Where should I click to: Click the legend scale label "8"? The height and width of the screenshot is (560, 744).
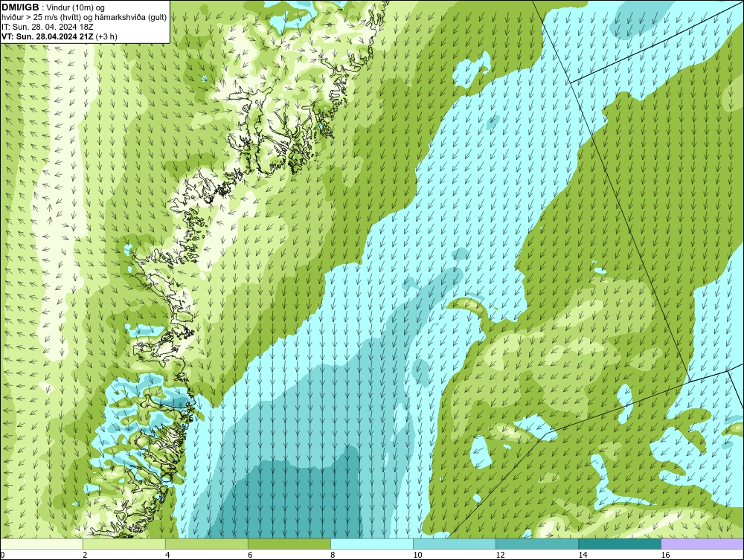[x=333, y=555]
